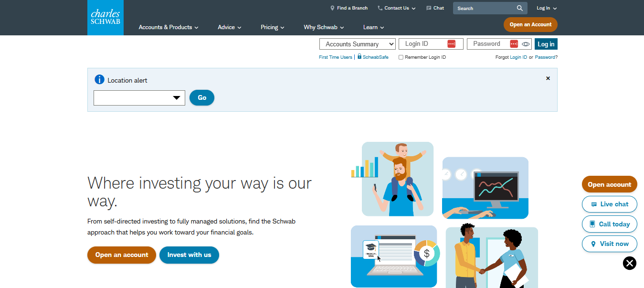Click the Charles Schwab logo
644x288 pixels.
pos(106,18)
